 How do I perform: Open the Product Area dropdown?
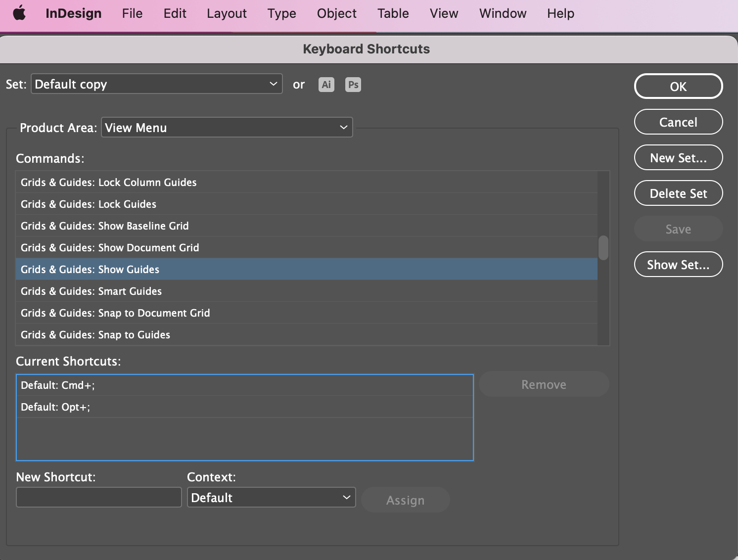[227, 127]
